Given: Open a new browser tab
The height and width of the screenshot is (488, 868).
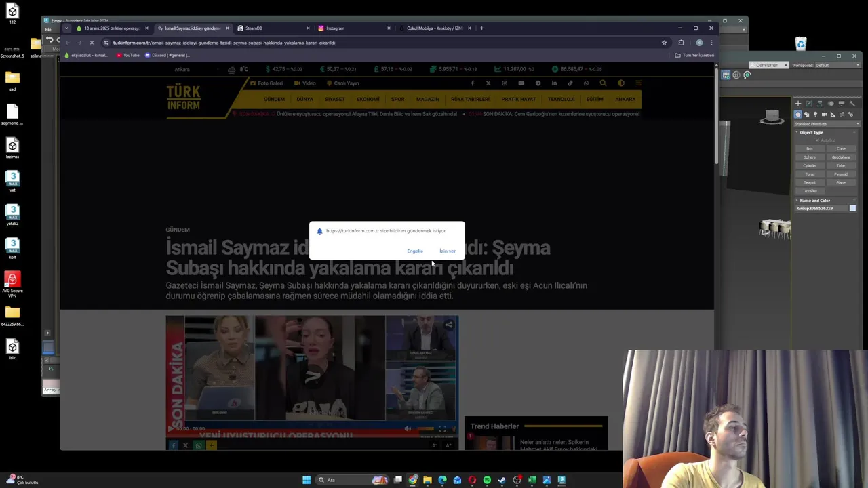Looking at the screenshot, I should pos(481,28).
